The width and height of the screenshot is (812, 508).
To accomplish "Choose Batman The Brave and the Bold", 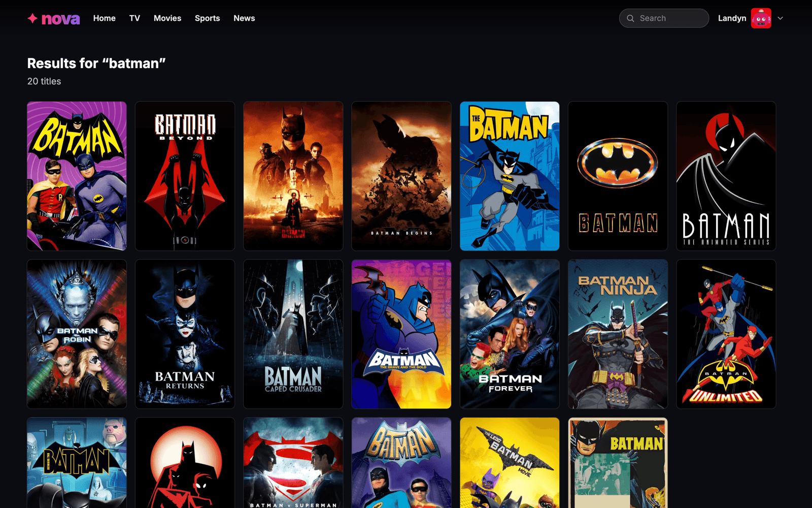I will (x=401, y=334).
